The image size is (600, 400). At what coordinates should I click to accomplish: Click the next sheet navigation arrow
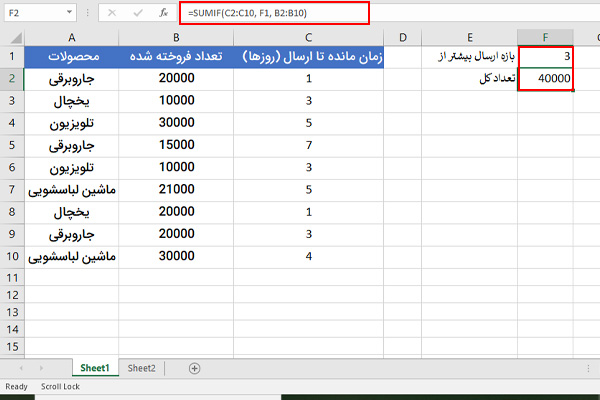(42, 368)
